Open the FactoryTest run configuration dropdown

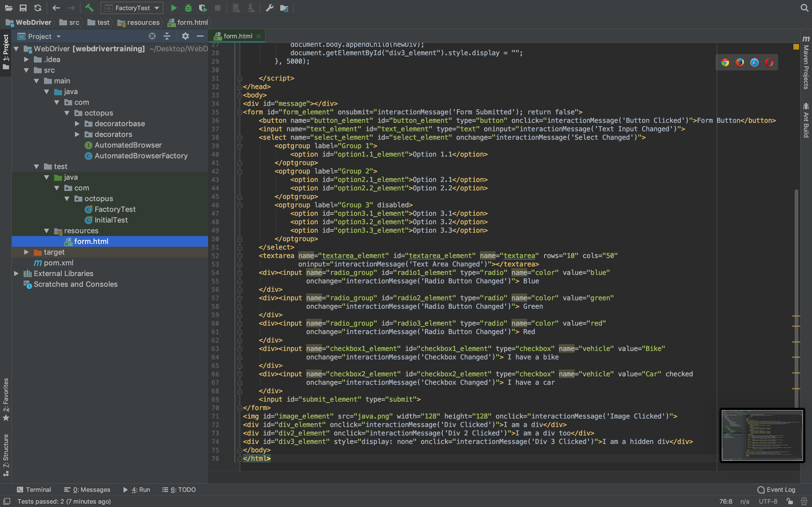point(132,8)
